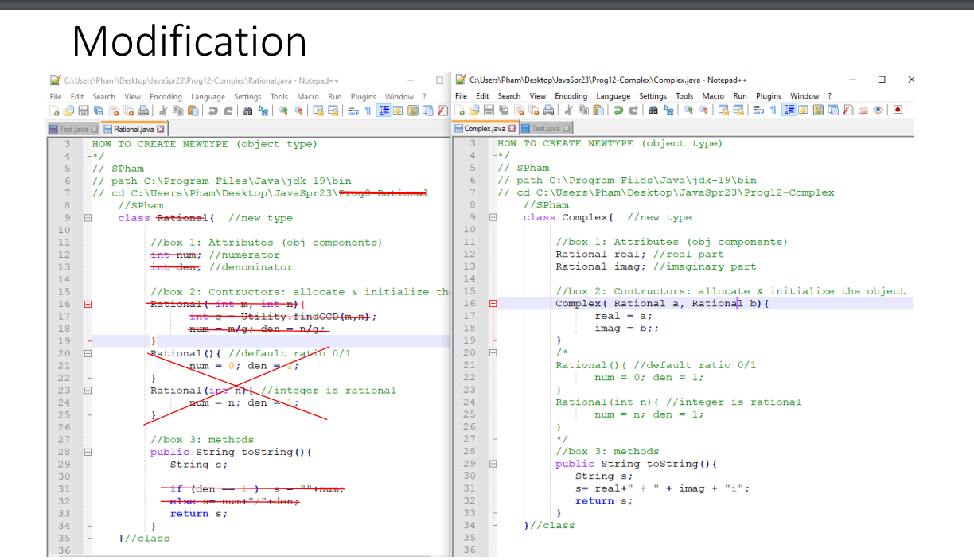Viewport: 974px width, 560px height.
Task: Save all open files with Save All icon
Action: [x=503, y=111]
